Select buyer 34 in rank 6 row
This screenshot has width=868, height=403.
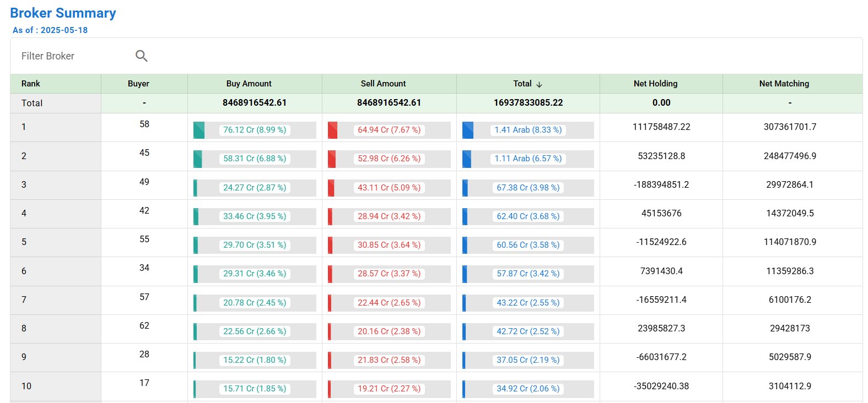pos(144,268)
